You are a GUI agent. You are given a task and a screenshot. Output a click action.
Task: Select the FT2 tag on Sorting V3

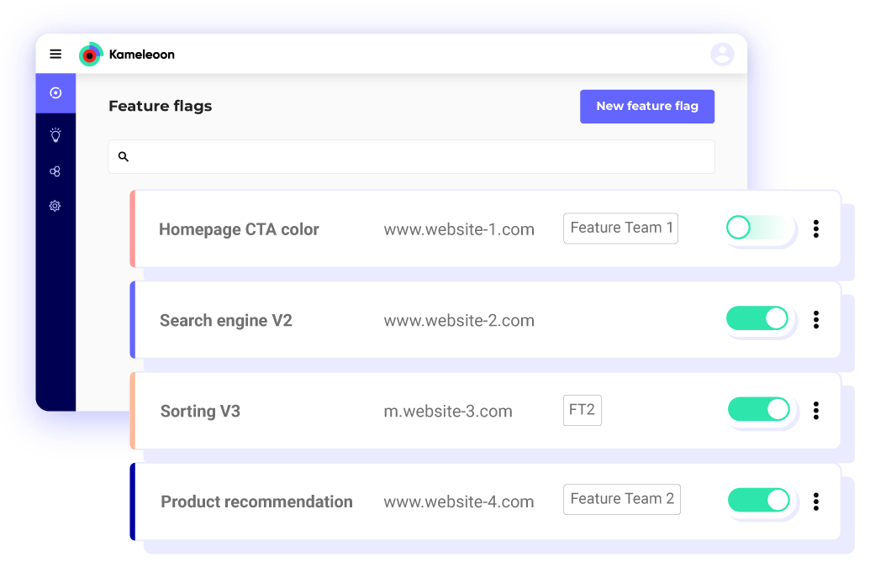(x=582, y=411)
